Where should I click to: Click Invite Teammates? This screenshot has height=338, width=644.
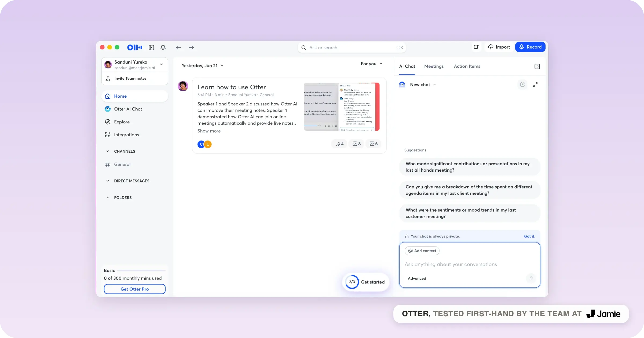point(135,78)
